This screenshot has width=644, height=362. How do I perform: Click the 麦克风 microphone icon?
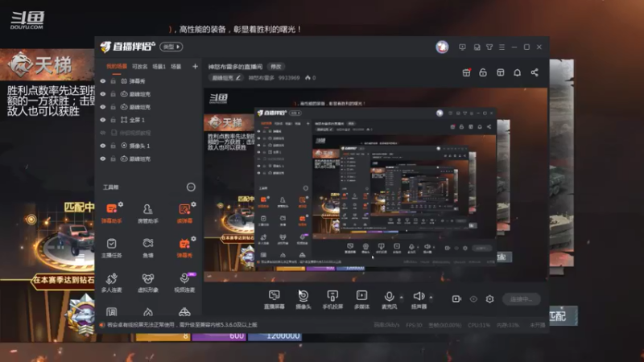[x=389, y=296]
